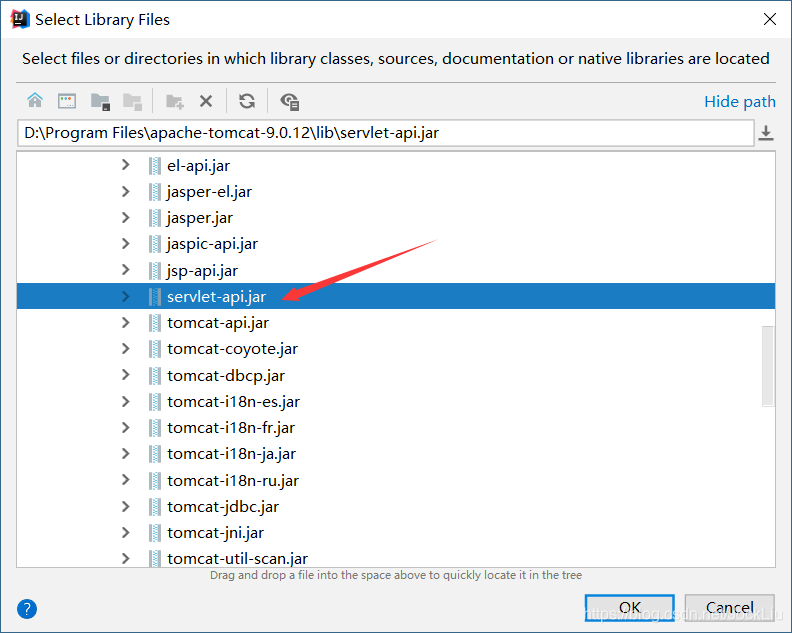Jump to project directory icon
Image resolution: width=792 pixels, height=633 pixels.
100,102
